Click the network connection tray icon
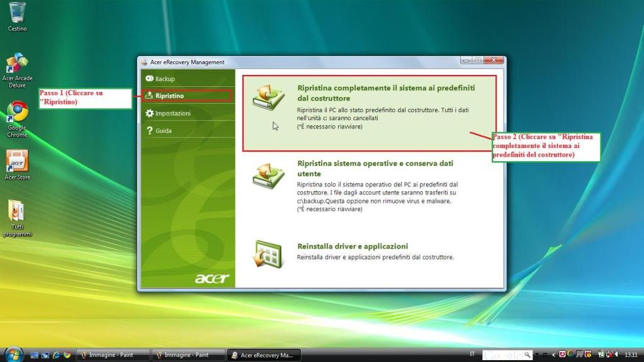The image size is (644, 362). coord(609,354)
